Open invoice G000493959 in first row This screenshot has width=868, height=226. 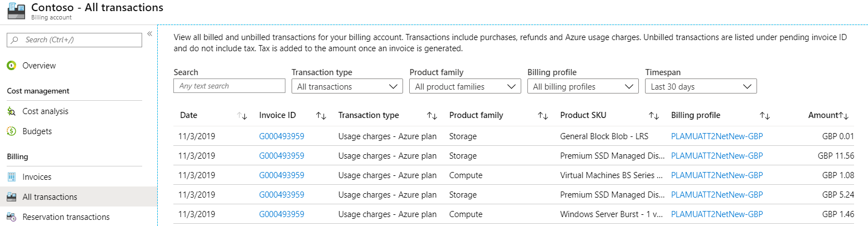click(x=282, y=136)
